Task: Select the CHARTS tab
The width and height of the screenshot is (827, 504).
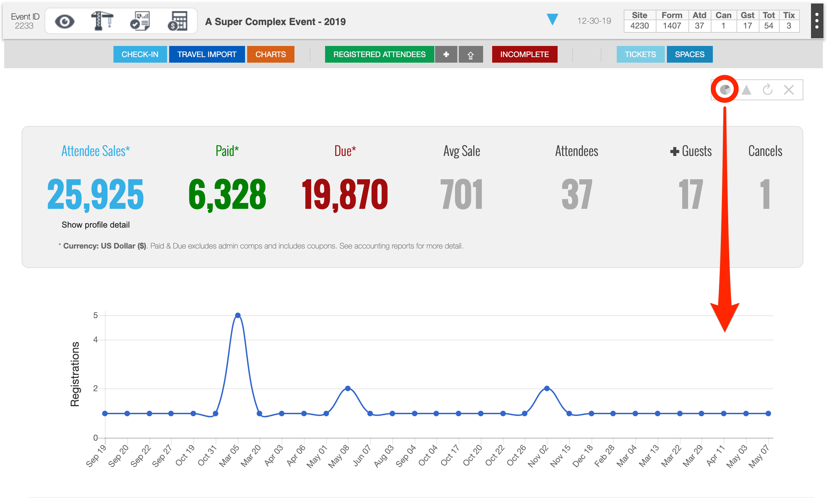Action: (x=270, y=54)
